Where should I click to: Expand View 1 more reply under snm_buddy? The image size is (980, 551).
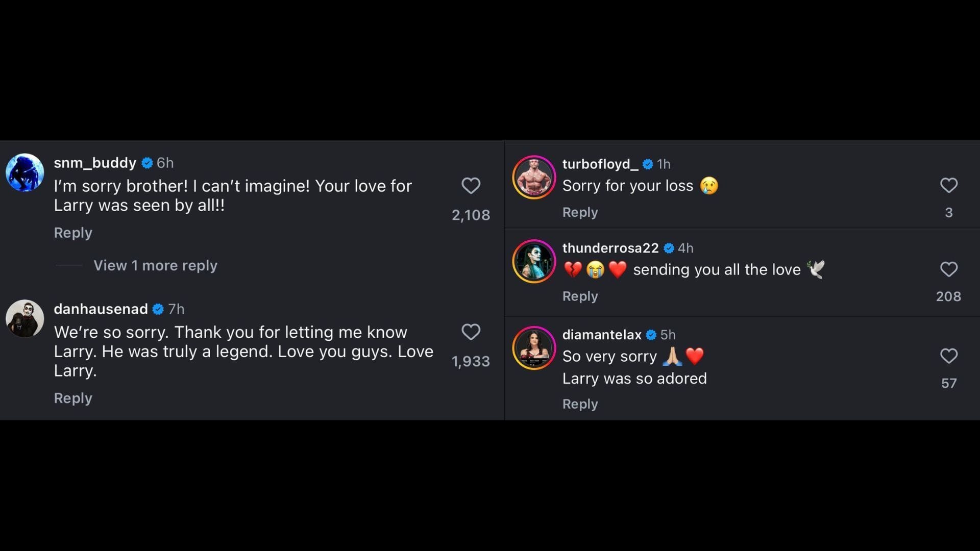tap(155, 265)
